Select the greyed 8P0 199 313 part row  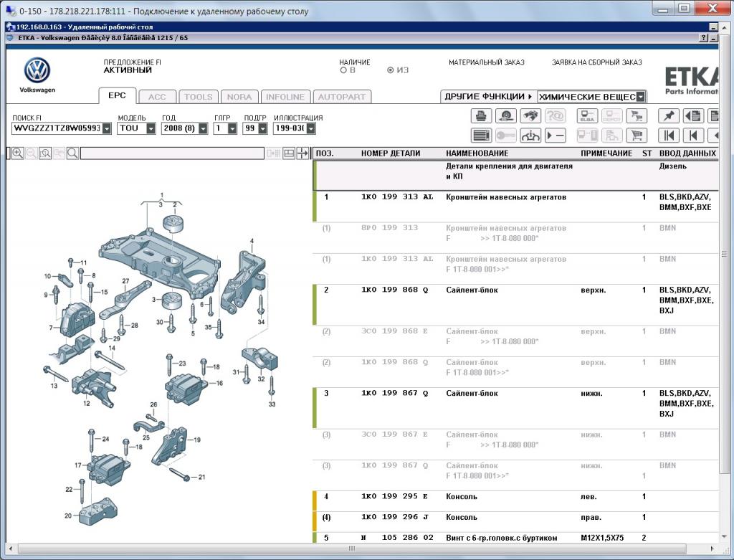pos(515,237)
